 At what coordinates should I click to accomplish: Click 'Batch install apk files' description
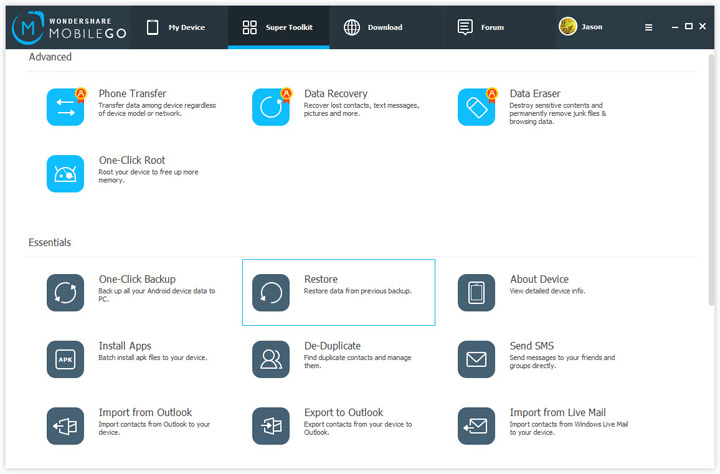152,357
